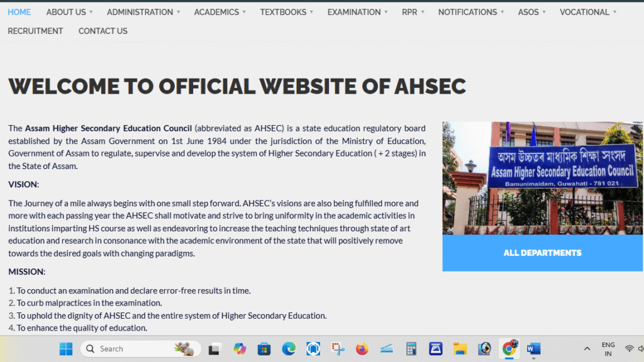The height and width of the screenshot is (362, 644).
Task: Open the blue hexagon app on taskbar
Action: 313,349
